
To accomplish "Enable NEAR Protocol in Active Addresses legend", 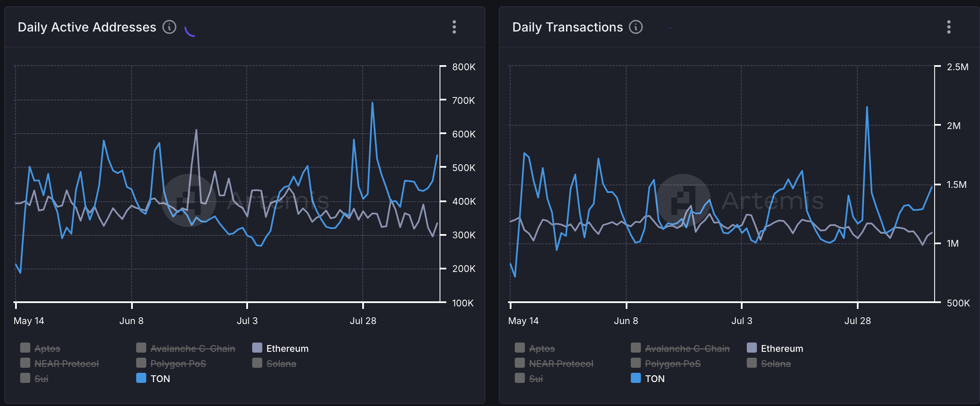I will click(x=60, y=364).
